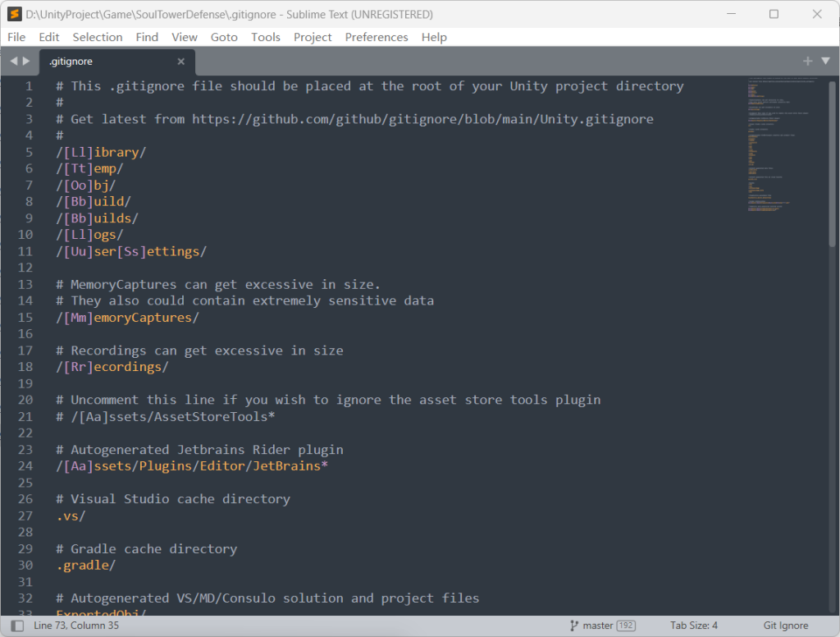Click the previous tab left arrow
Viewport: 840px width, 637px height.
pos(14,61)
